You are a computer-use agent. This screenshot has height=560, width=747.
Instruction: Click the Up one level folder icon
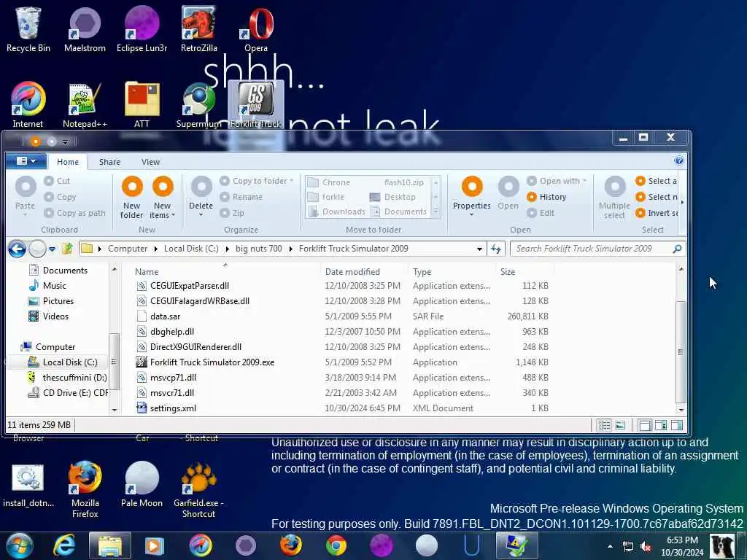(67, 249)
